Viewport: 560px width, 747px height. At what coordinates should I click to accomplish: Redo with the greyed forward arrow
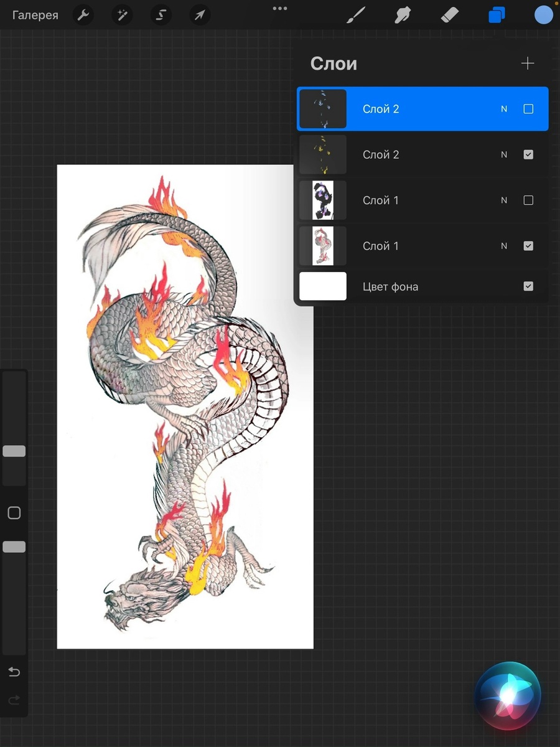(x=14, y=700)
